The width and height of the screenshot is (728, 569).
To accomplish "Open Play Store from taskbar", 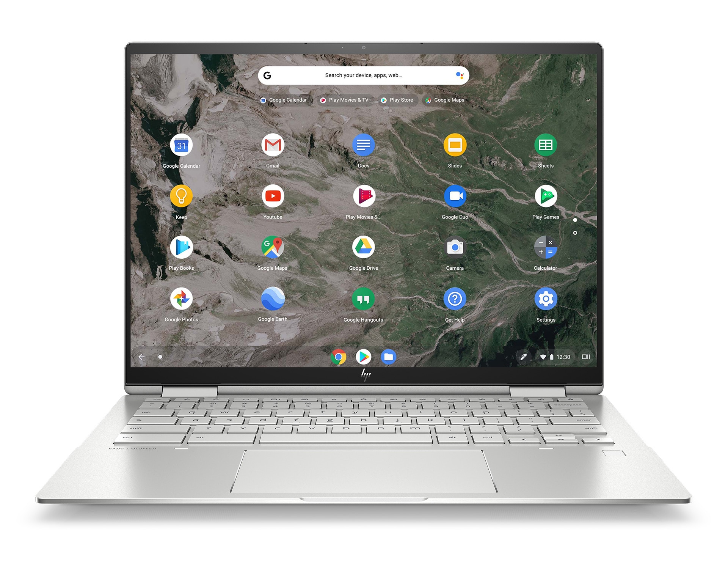I will coord(363,356).
